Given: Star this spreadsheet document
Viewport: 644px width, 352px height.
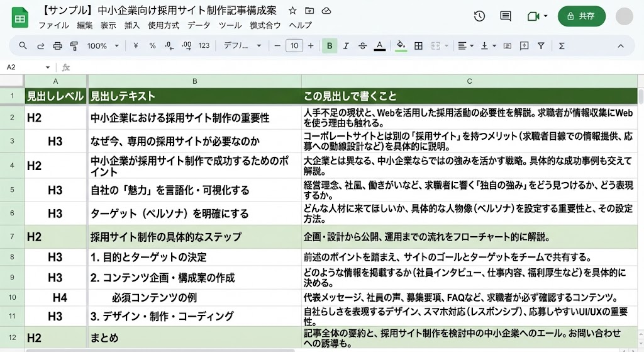Looking at the screenshot, I should point(292,11).
